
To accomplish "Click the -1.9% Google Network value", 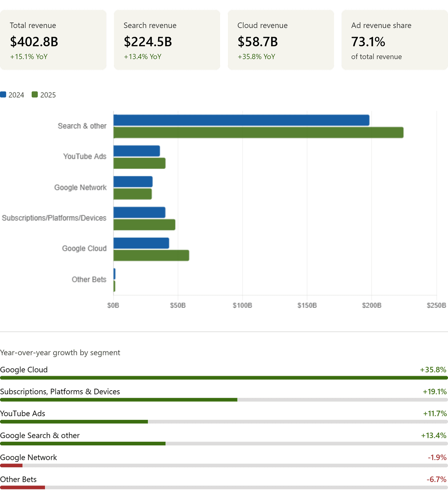I will 437,457.
